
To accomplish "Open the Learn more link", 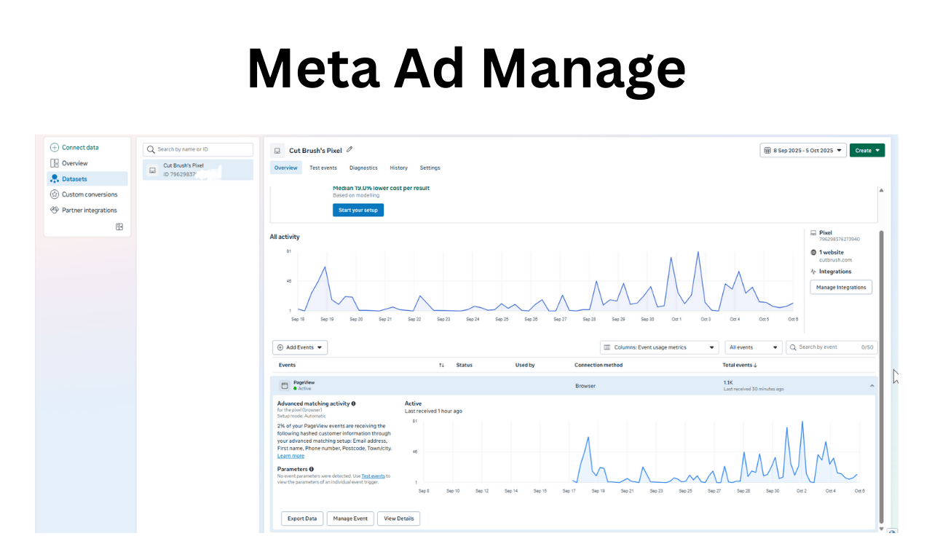I will click(x=291, y=456).
